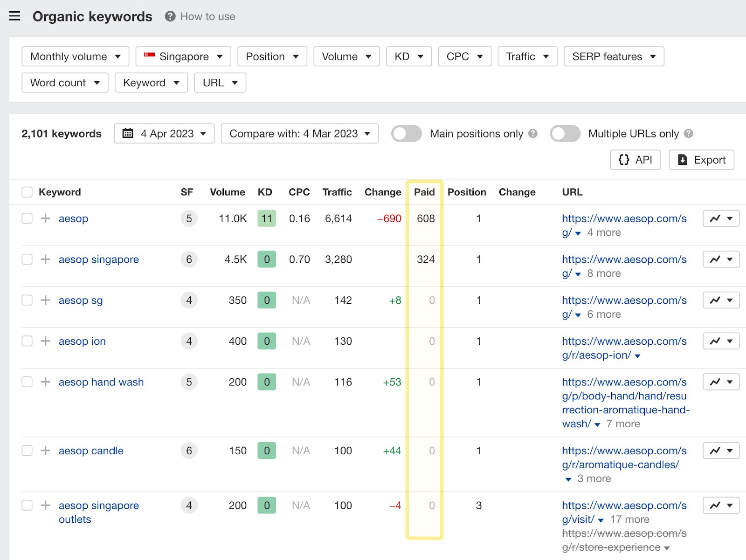The image size is (746, 560).
Task: Click the download icon on the Export button
Action: tap(682, 160)
